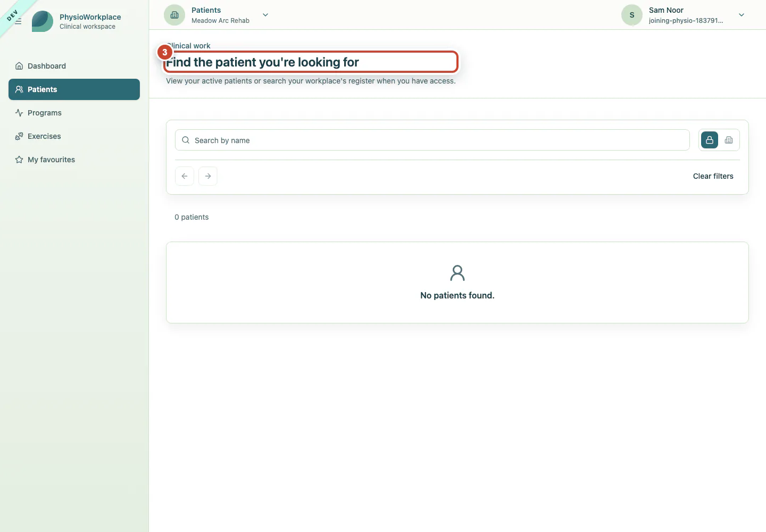Click the "No patients found." message

[457, 295]
